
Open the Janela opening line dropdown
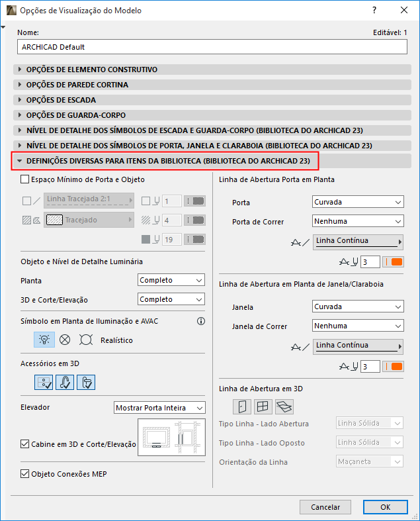358,307
